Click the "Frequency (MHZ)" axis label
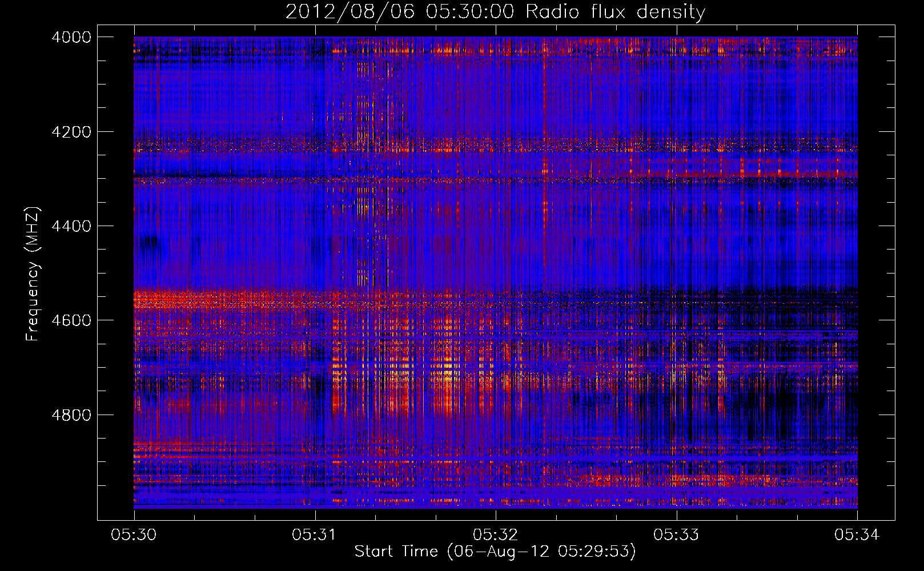This screenshot has width=924, height=571. [33, 274]
